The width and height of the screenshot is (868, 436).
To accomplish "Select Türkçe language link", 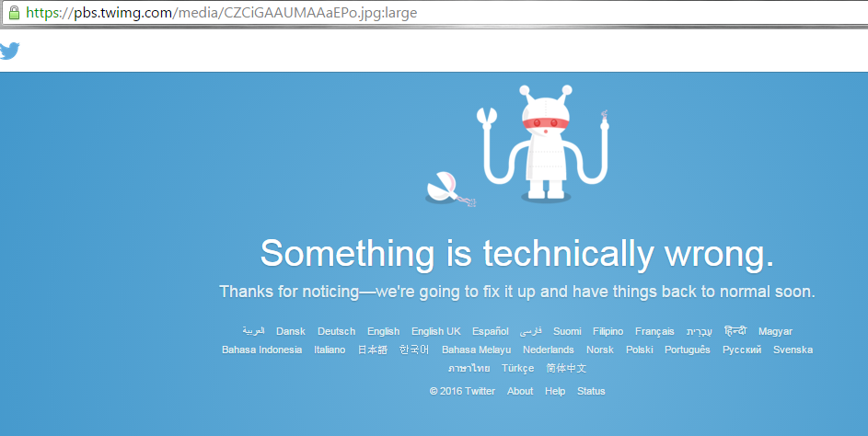I will click(x=517, y=369).
